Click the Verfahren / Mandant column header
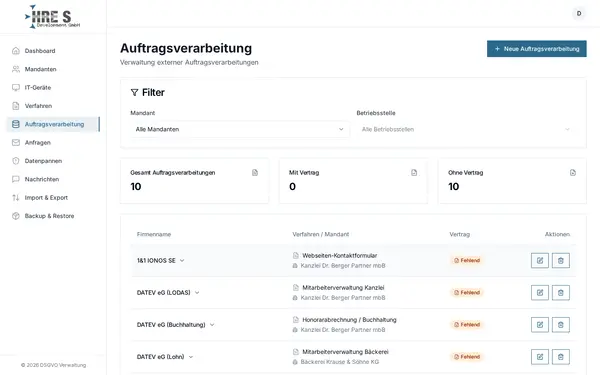 click(321, 234)
